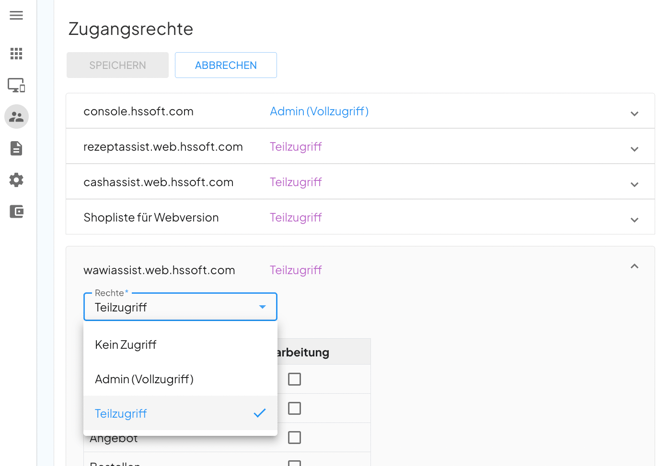Toggle the checkbox in the Angebot row
The height and width of the screenshot is (466, 670).
click(294, 437)
